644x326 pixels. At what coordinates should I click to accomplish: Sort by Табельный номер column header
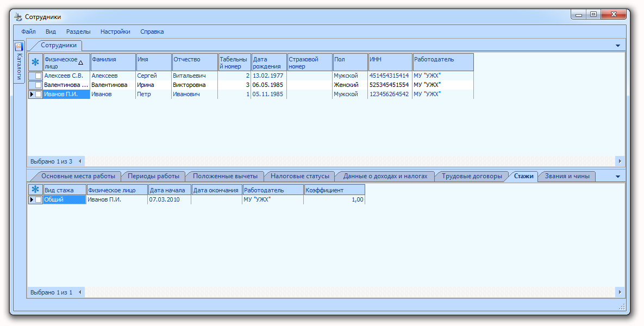click(235, 62)
